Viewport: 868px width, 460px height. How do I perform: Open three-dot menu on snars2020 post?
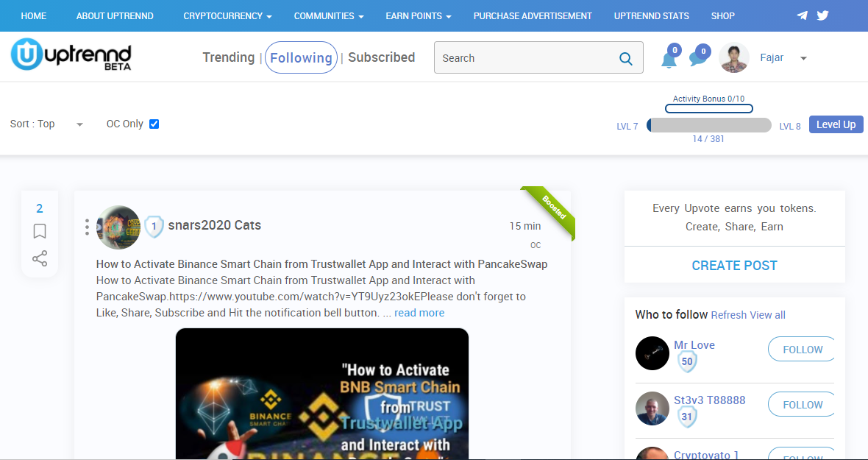(x=87, y=227)
